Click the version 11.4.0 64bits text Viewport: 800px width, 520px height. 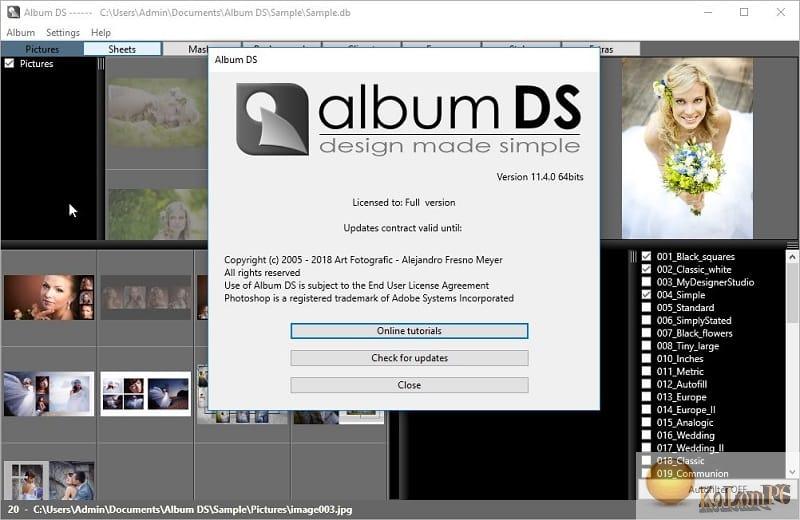click(540, 177)
